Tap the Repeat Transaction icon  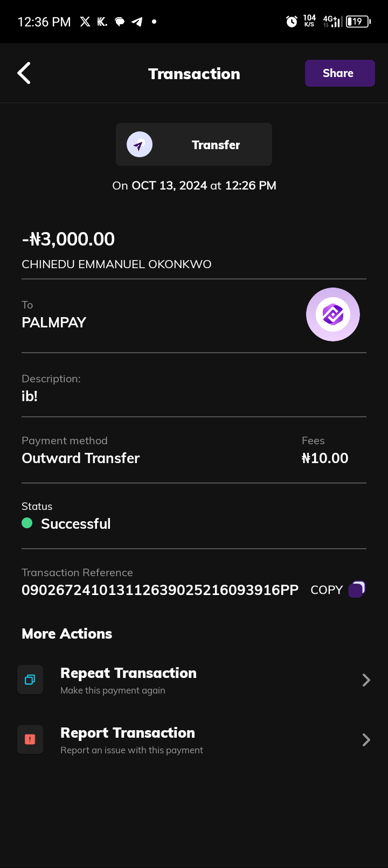pyautogui.click(x=30, y=680)
